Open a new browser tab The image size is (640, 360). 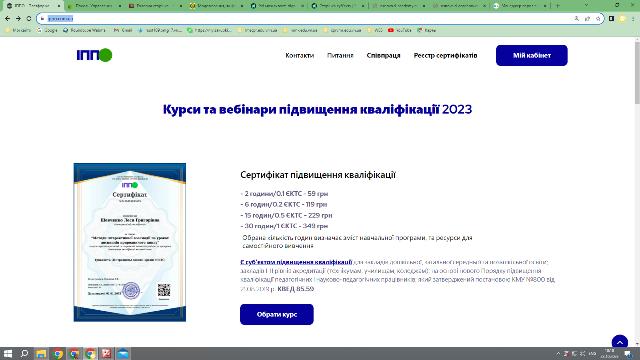[x=558, y=6]
